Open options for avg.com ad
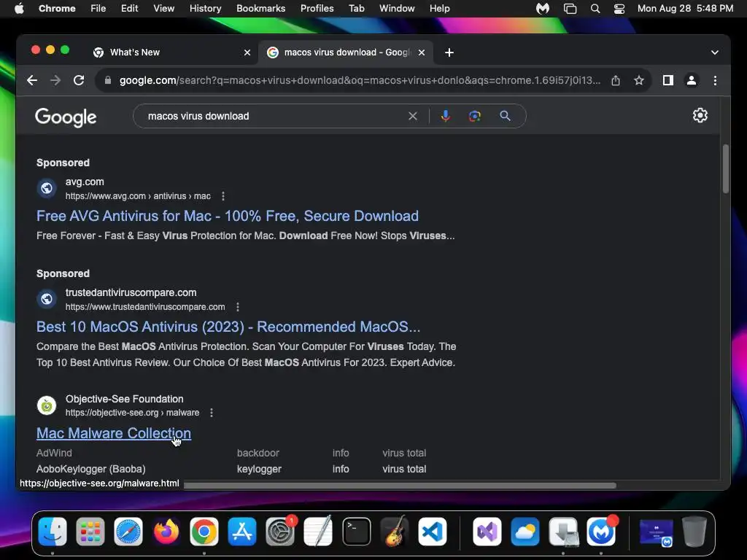This screenshot has height=560, width=747. coord(223,196)
